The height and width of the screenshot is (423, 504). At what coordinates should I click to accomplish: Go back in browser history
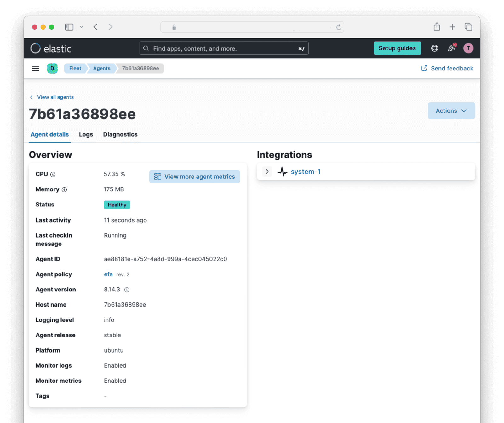pos(96,27)
